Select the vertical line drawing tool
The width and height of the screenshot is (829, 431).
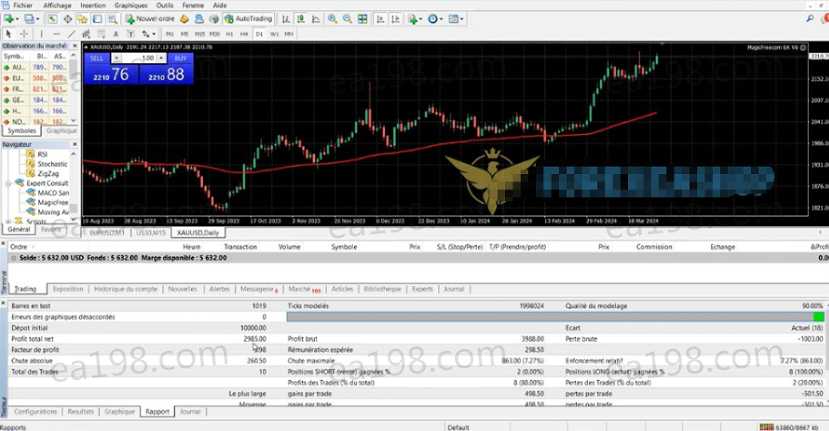[x=42, y=34]
